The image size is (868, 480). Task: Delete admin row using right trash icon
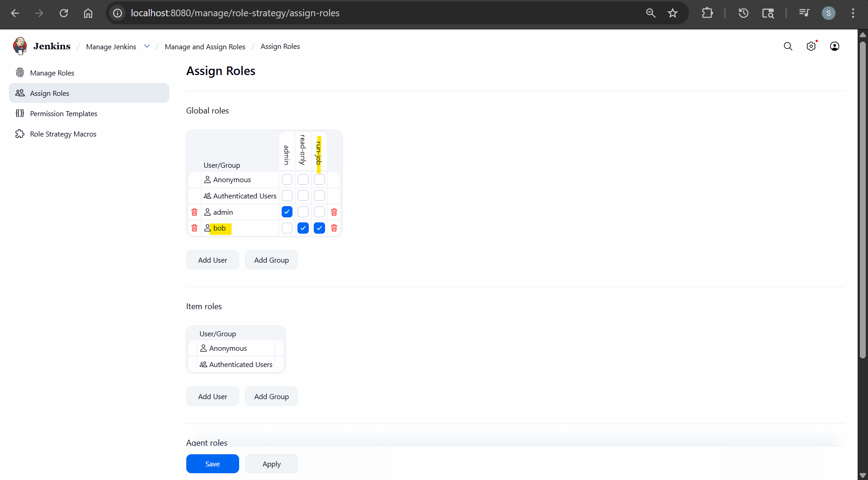(x=334, y=212)
